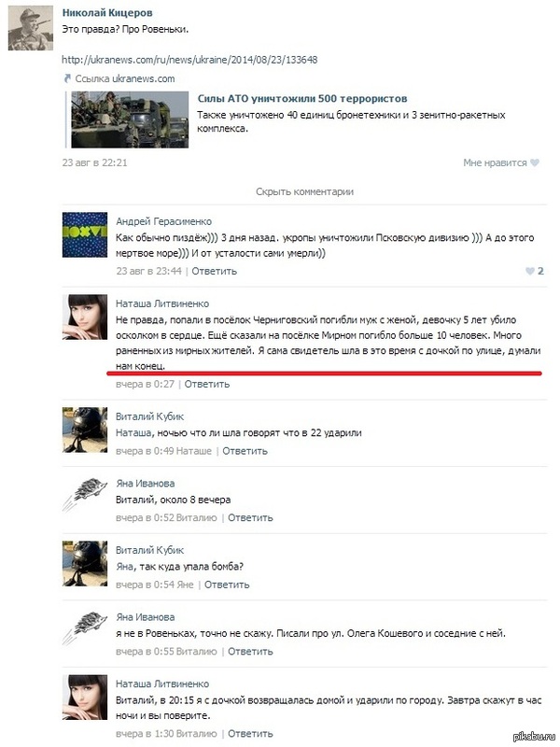Click the Мне нравится like button

[501, 162]
